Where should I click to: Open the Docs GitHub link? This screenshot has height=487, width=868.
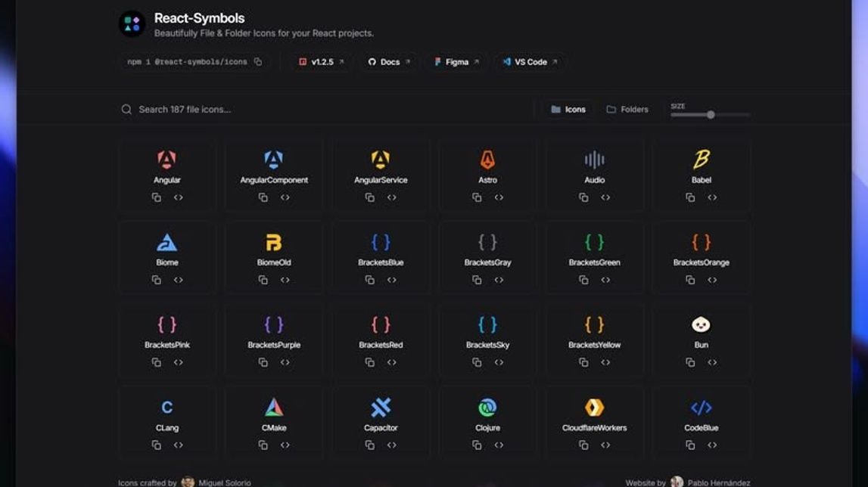389,62
